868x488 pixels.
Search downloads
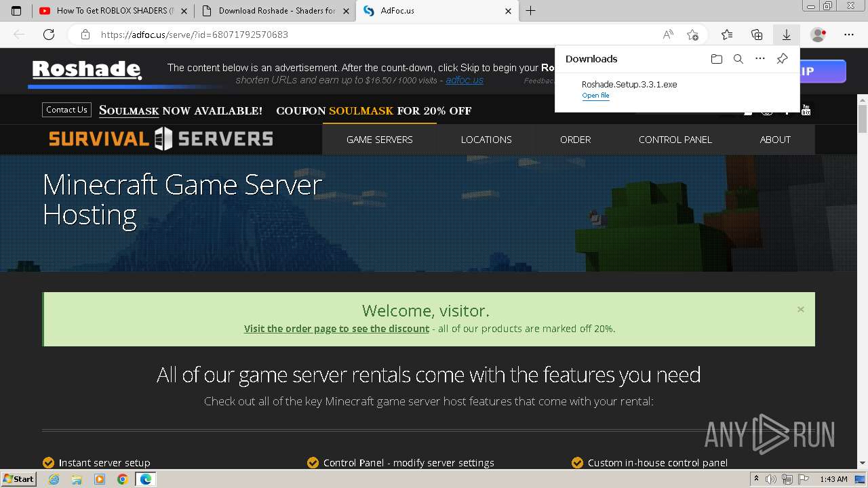[738, 59]
